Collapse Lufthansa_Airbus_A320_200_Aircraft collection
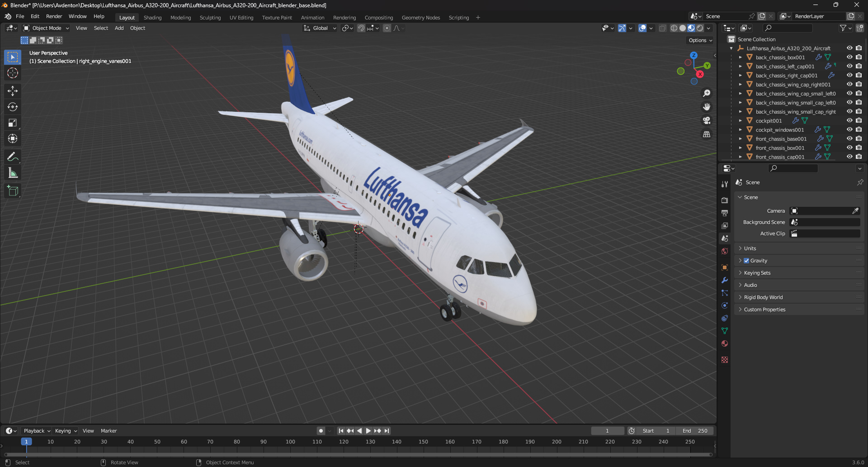Viewport: 868px width, 467px height. coord(731,48)
